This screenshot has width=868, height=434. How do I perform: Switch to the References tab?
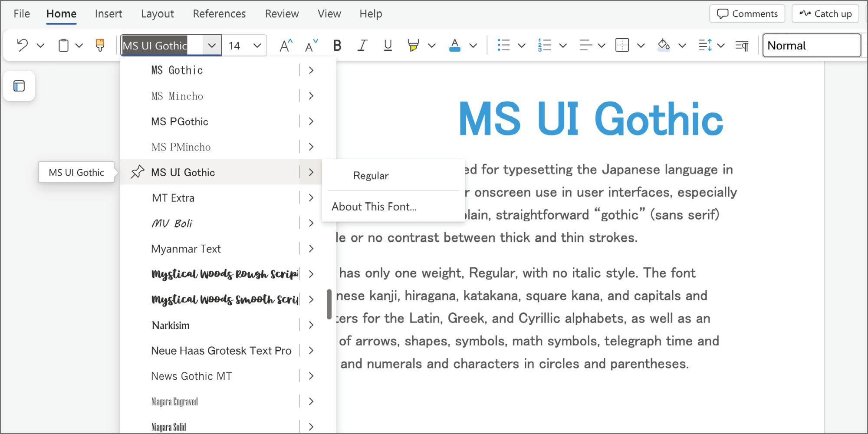pyautogui.click(x=219, y=14)
